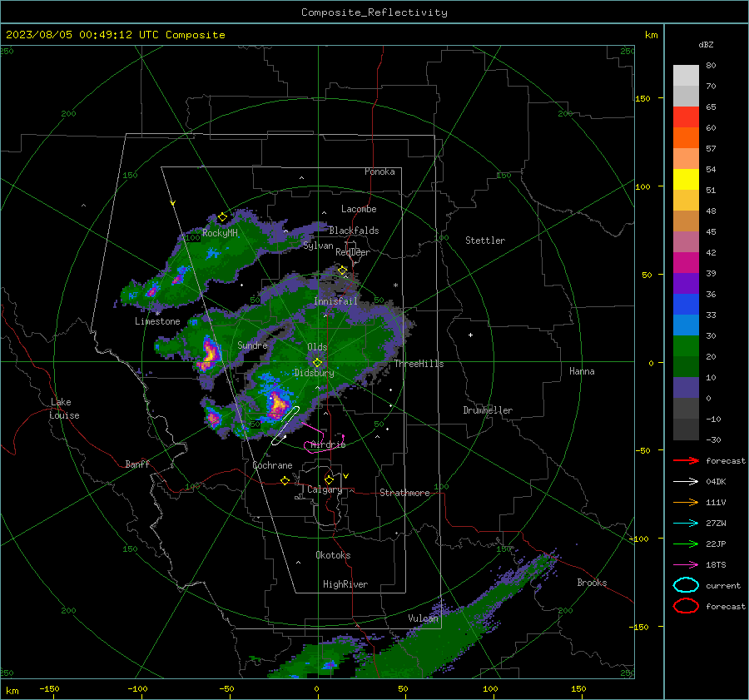This screenshot has width=749, height=700.
Task: Click the red forecast ellipse legend icon
Action: [686, 606]
